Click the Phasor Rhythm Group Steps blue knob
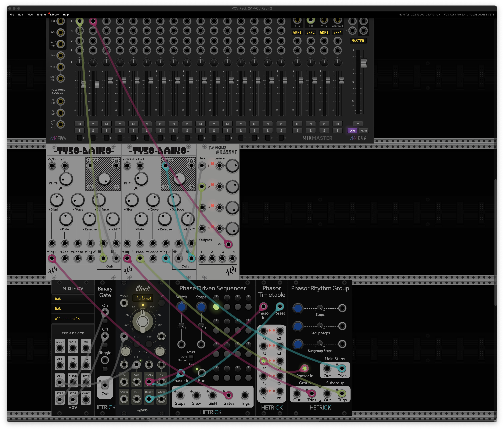Viewport: 504px width, 430px height. pyautogui.click(x=298, y=308)
